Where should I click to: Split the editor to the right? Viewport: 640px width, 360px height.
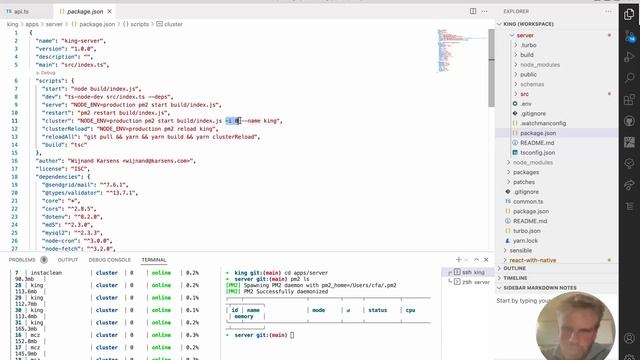(473, 11)
